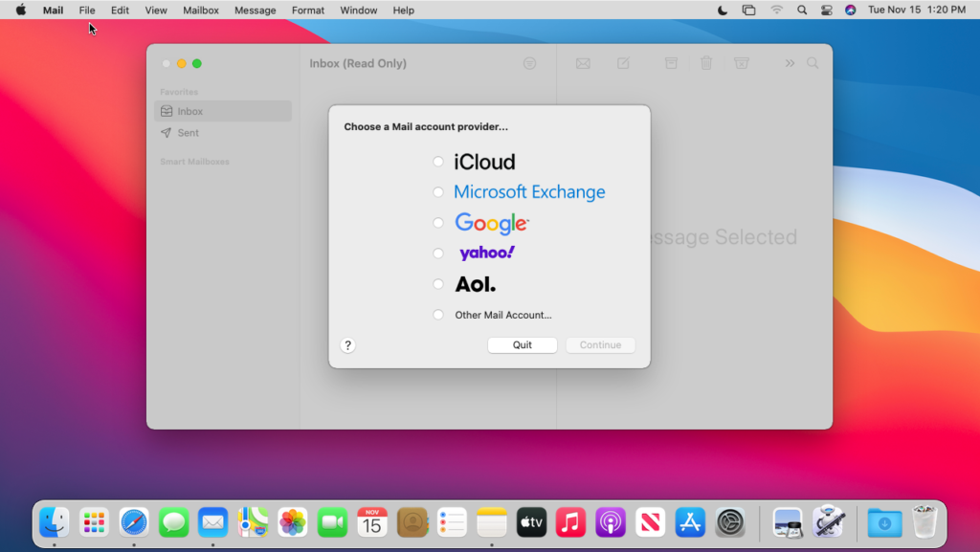The width and height of the screenshot is (980, 552).
Task: Launch Apple TV from the Dock
Action: click(531, 522)
